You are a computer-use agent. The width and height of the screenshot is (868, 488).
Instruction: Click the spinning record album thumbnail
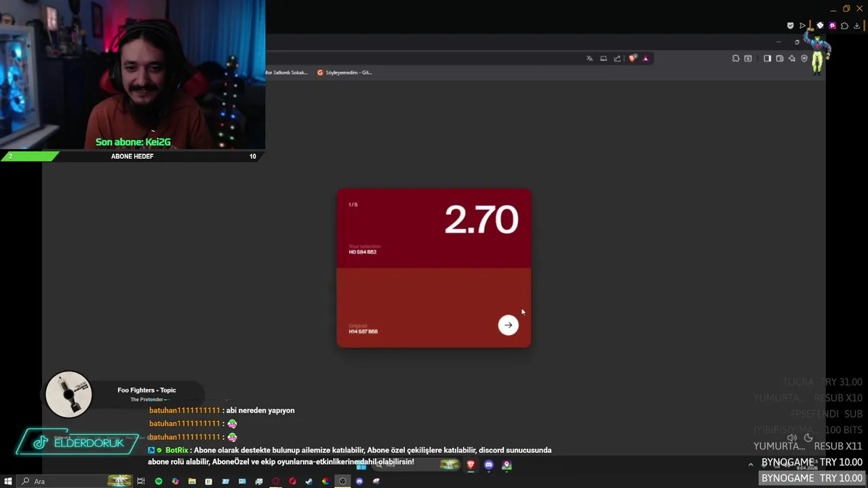[x=68, y=394]
